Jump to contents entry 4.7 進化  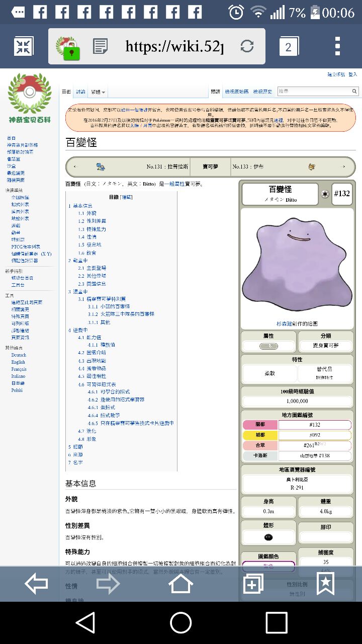click(x=87, y=431)
